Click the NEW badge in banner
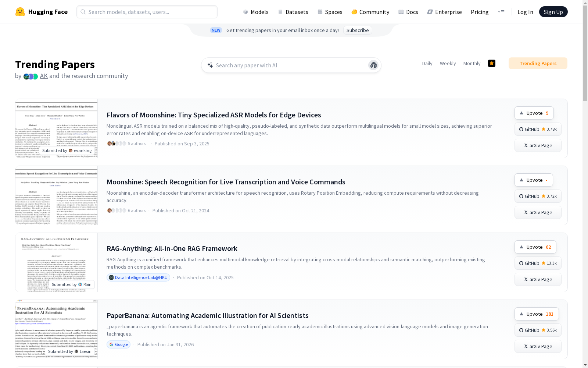 [x=216, y=30]
